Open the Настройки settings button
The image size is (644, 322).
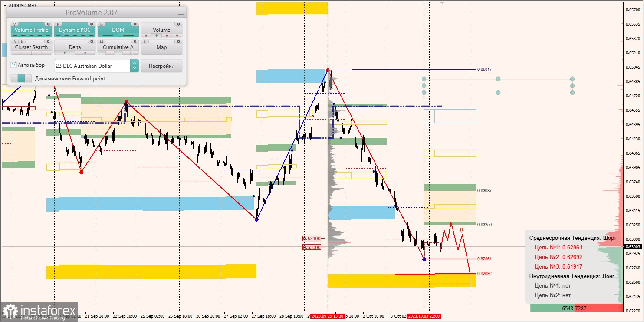coord(161,66)
